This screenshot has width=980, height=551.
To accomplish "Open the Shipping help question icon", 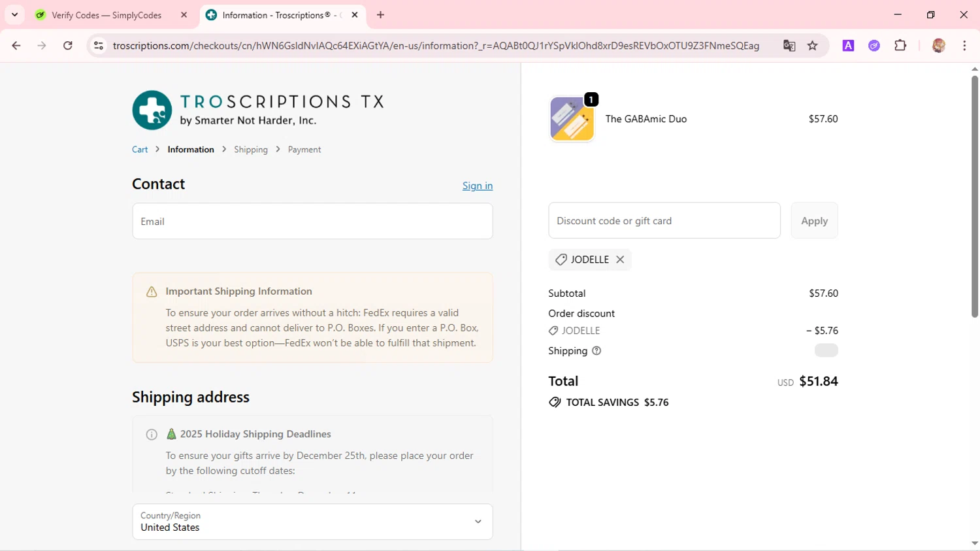I will (596, 351).
